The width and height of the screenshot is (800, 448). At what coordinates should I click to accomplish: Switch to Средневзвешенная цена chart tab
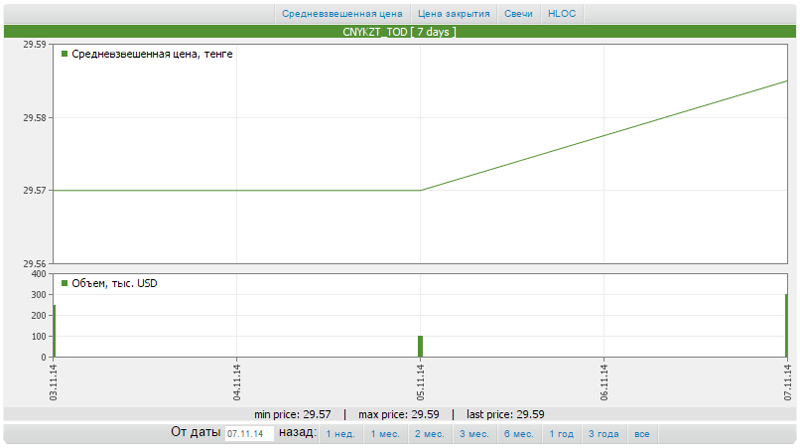click(342, 14)
